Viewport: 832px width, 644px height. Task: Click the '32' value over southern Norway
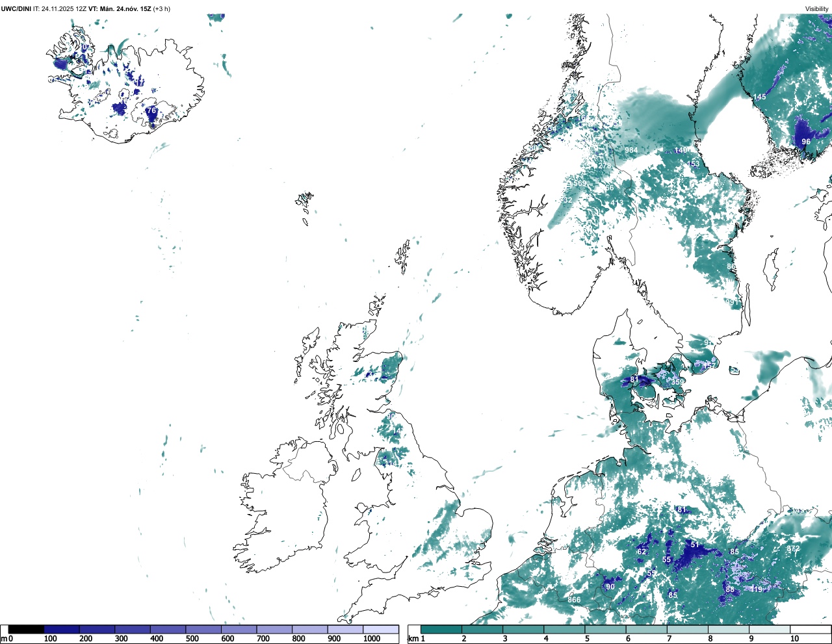pos(568,200)
